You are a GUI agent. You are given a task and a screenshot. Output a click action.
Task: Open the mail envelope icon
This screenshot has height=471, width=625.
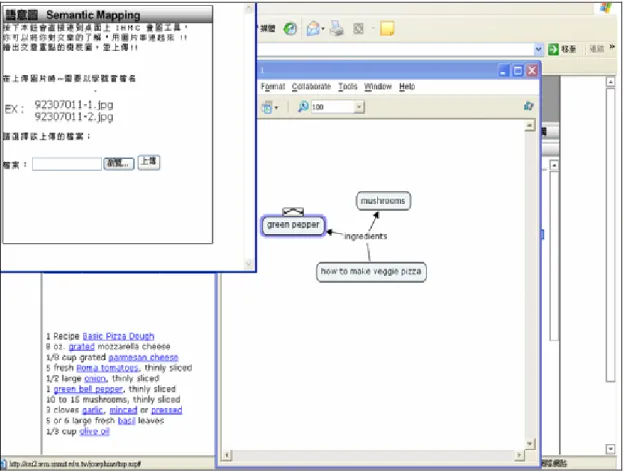[x=313, y=29]
